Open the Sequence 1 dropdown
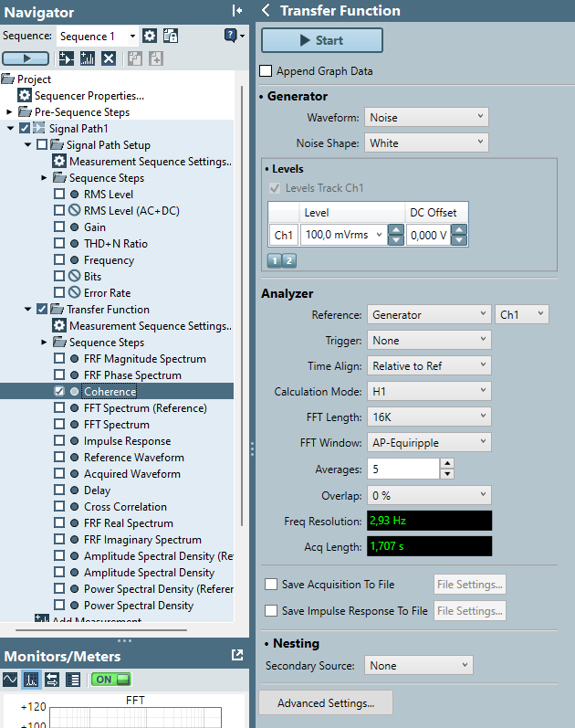 98,36
